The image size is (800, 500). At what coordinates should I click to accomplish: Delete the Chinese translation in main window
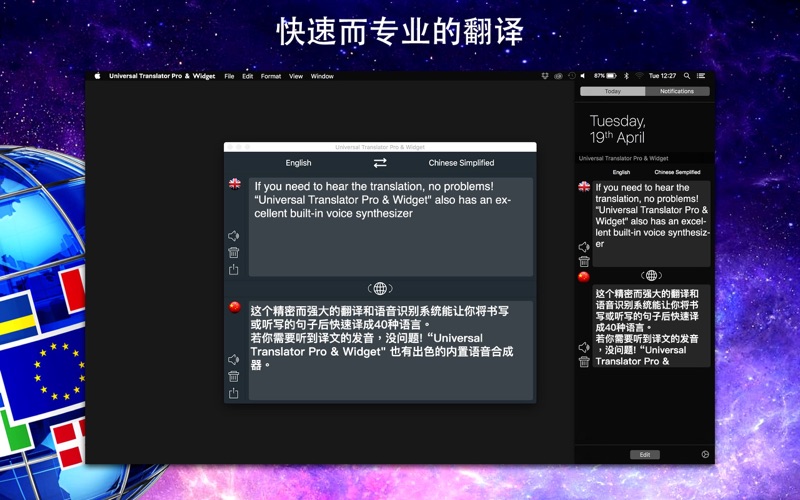pyautogui.click(x=233, y=377)
